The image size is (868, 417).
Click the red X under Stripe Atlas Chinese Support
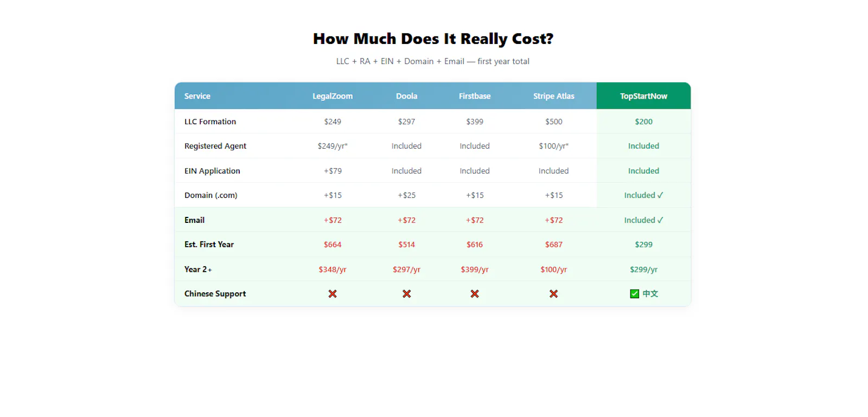tap(553, 294)
